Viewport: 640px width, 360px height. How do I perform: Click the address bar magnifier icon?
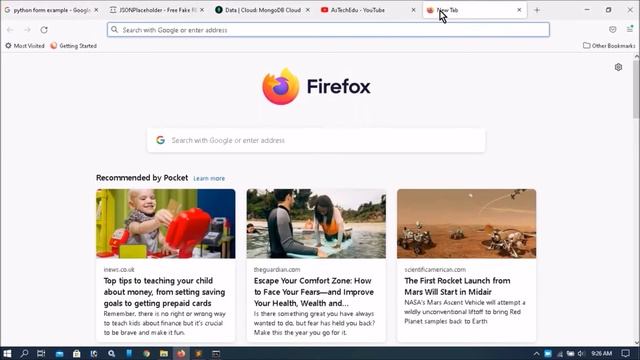(115, 30)
